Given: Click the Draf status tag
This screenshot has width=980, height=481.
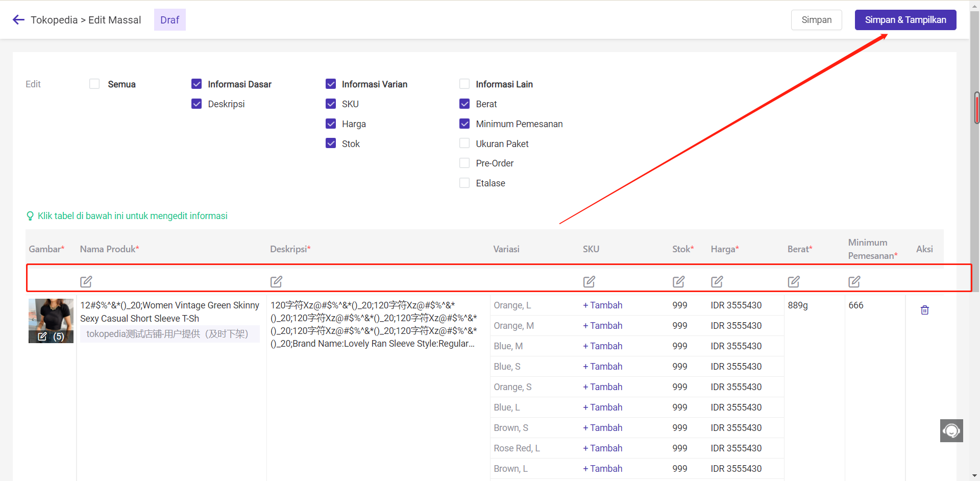Looking at the screenshot, I should click(x=170, y=20).
